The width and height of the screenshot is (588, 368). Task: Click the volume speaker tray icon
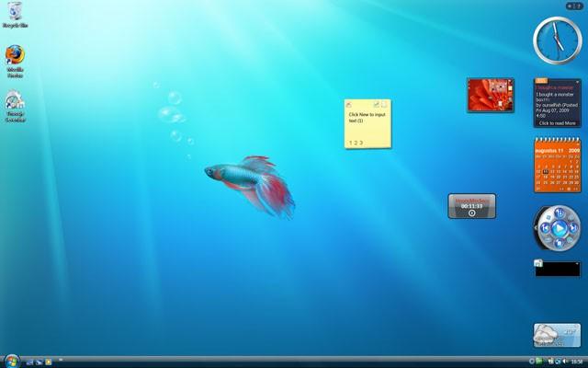click(x=565, y=362)
